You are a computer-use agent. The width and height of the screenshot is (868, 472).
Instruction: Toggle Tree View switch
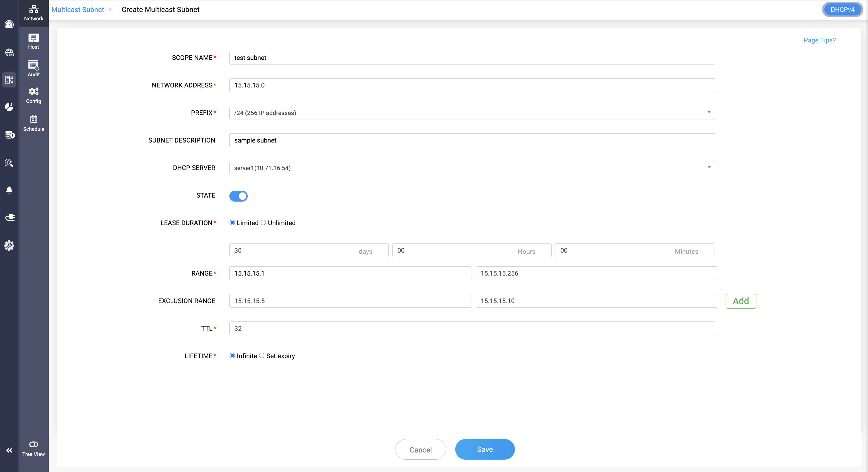click(x=33, y=444)
